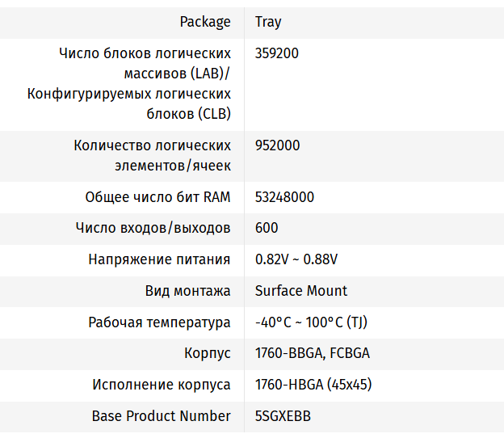This screenshot has width=504, height=438.
Task: Select the "1760-HBGA (45x45)" value
Action: tap(313, 385)
